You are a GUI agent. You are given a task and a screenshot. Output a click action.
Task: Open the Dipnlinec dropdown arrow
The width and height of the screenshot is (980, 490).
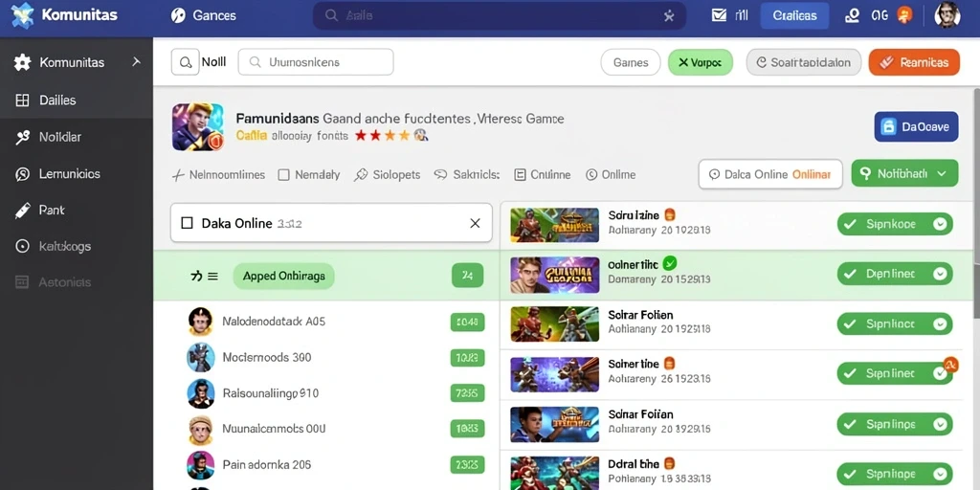940,274
